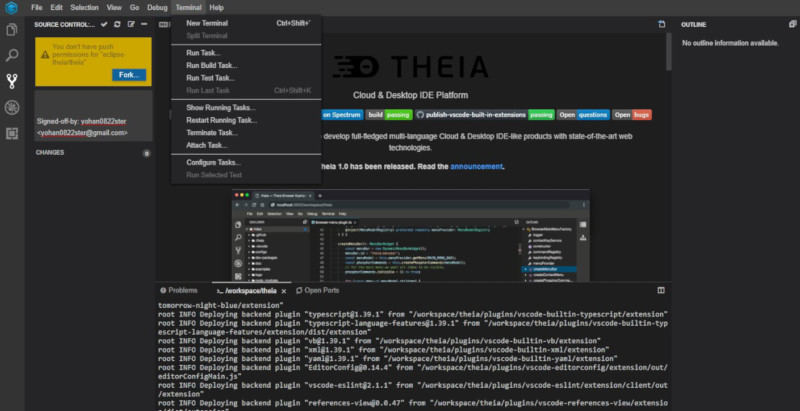Open the Search view in the sidebar

pyautogui.click(x=12, y=55)
